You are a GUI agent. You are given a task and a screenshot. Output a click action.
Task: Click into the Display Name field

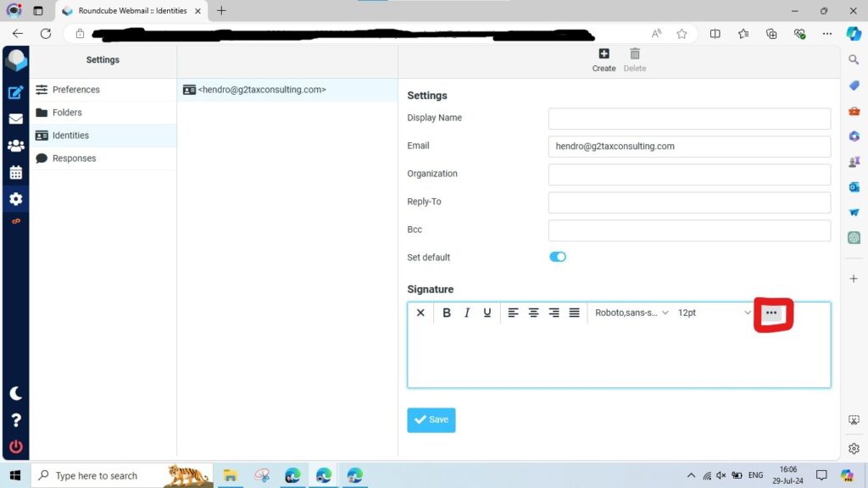point(688,119)
